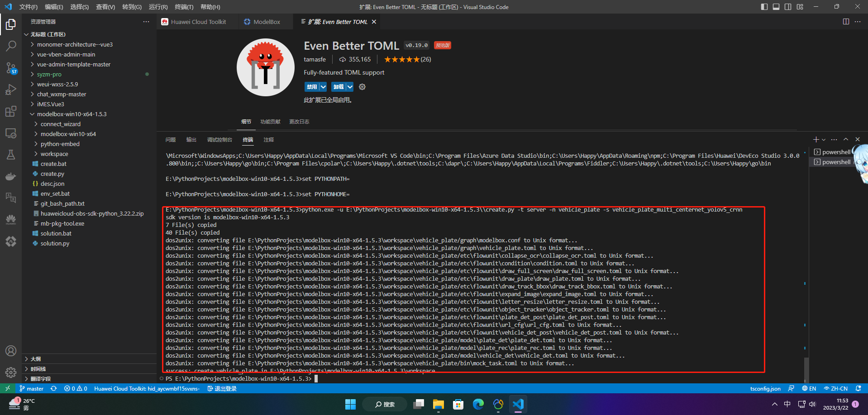Viewport: 868px width, 415px height.
Task: Toggle the bottom panel layout
Action: coord(776,7)
